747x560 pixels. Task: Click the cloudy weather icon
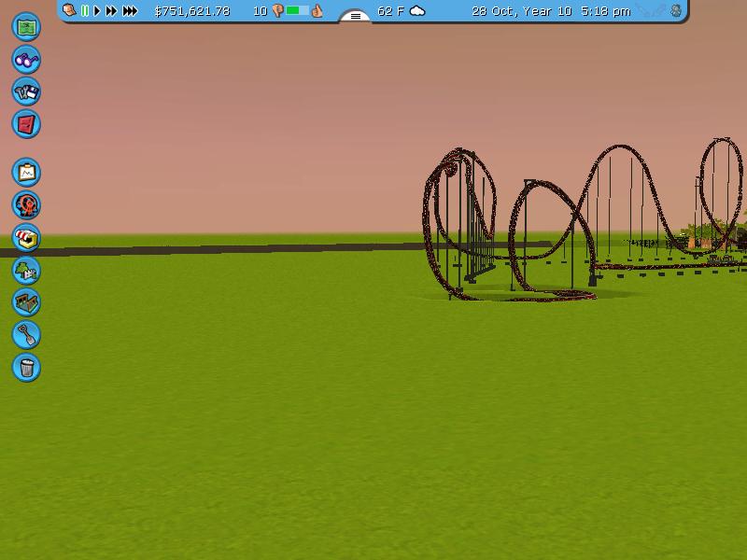pos(417,10)
